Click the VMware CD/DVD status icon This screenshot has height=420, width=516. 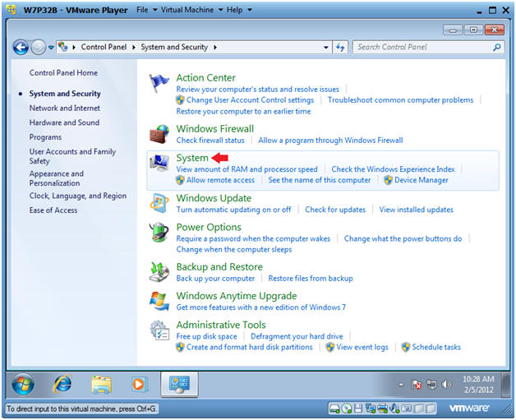coord(347,408)
